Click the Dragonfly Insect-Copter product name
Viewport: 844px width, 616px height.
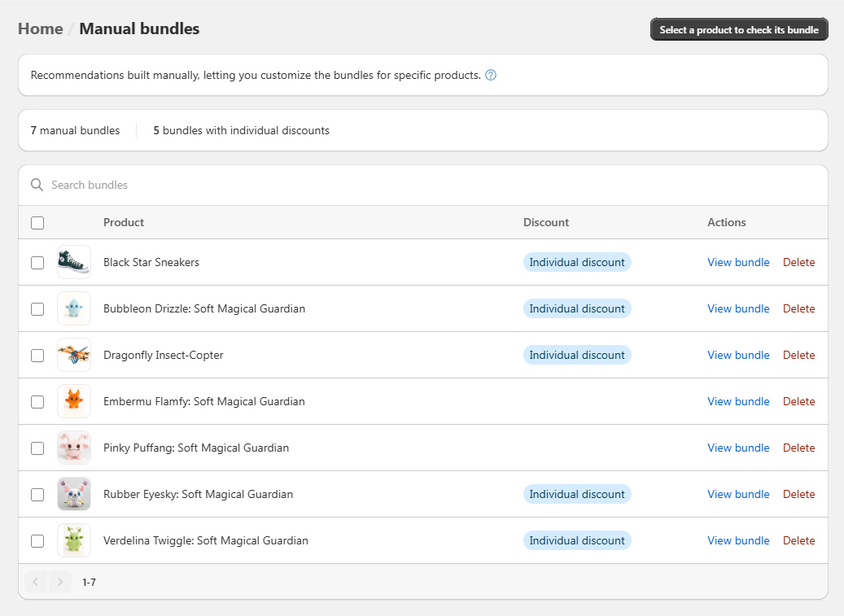point(163,355)
